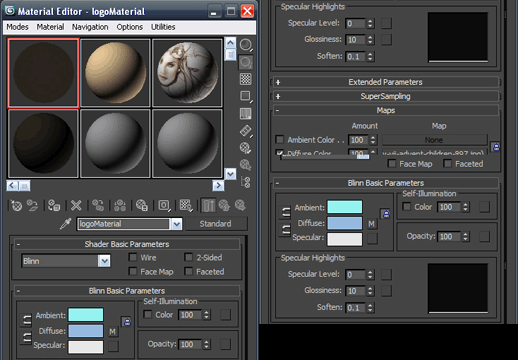Click the Go to Parent icon
The image size is (518, 360).
click(x=224, y=205)
